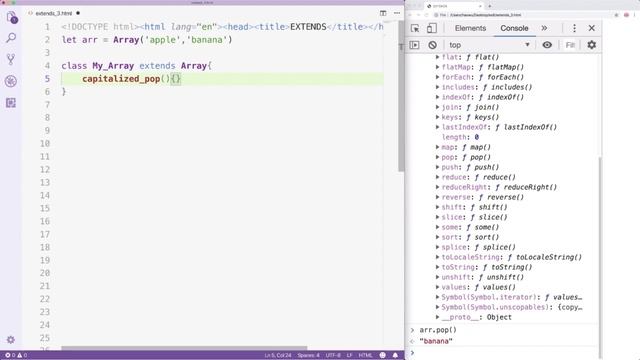Expand the __proto__: Object entry
This screenshot has height=360, width=640.
click(438, 317)
